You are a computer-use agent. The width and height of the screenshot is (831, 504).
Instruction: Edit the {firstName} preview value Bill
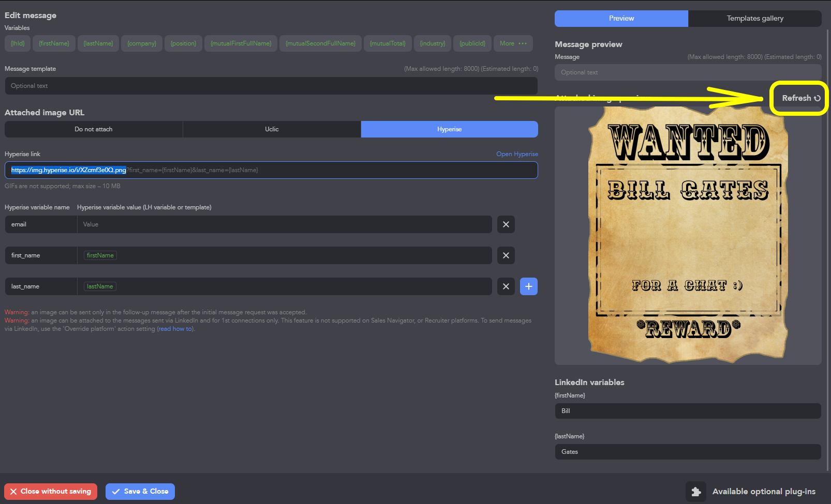pos(688,411)
